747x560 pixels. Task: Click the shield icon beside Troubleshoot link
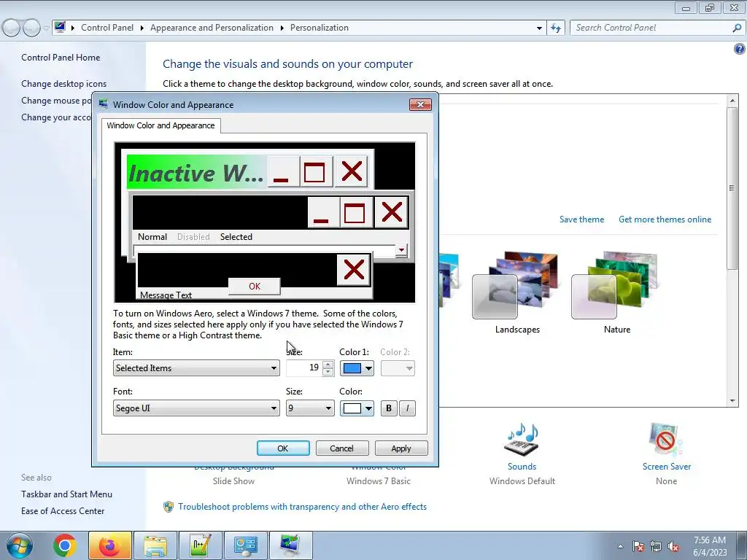[169, 507]
